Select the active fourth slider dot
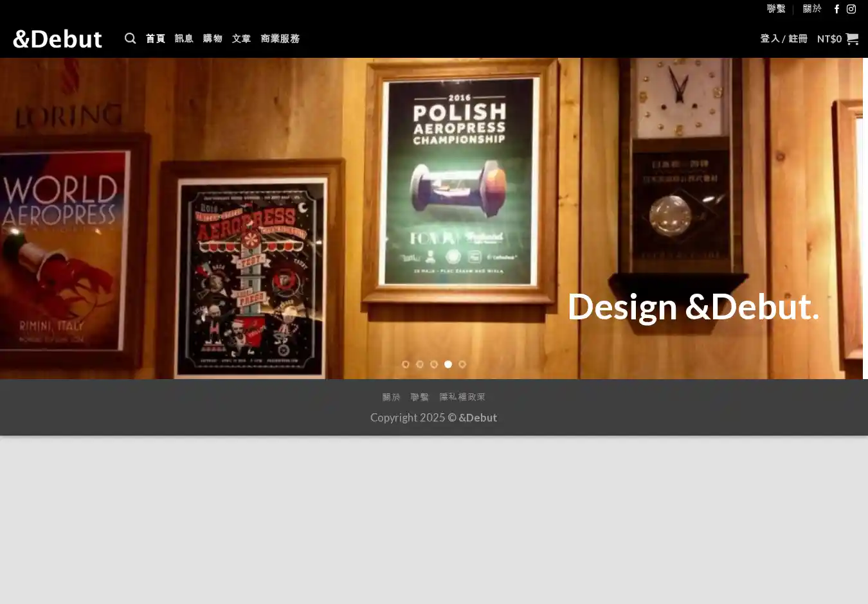 pyautogui.click(x=448, y=364)
